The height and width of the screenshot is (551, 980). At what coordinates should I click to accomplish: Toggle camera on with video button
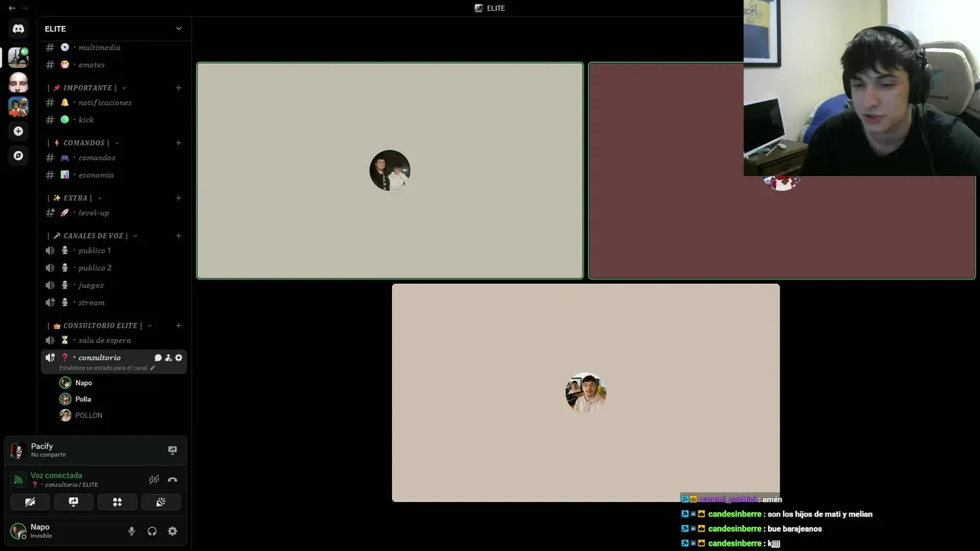pyautogui.click(x=30, y=502)
